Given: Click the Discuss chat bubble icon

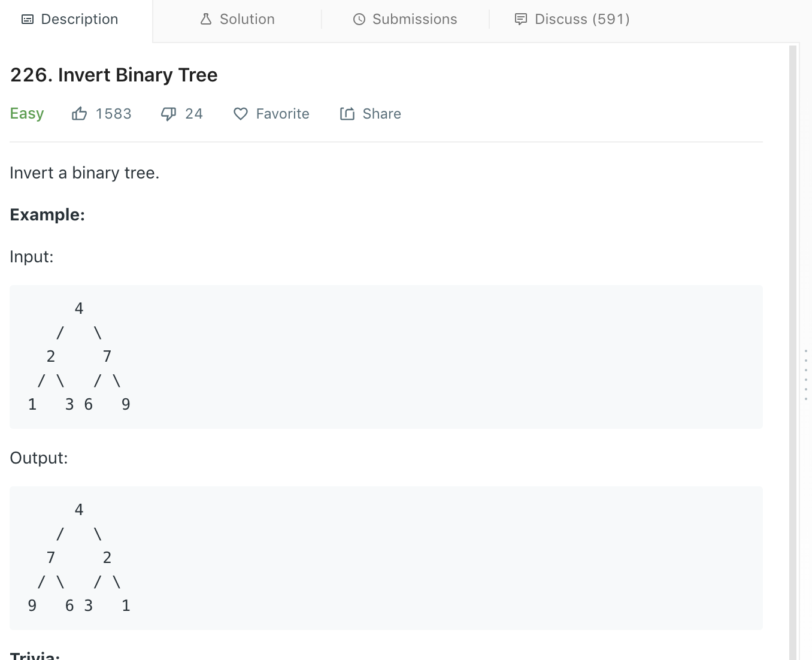Looking at the screenshot, I should click(521, 19).
